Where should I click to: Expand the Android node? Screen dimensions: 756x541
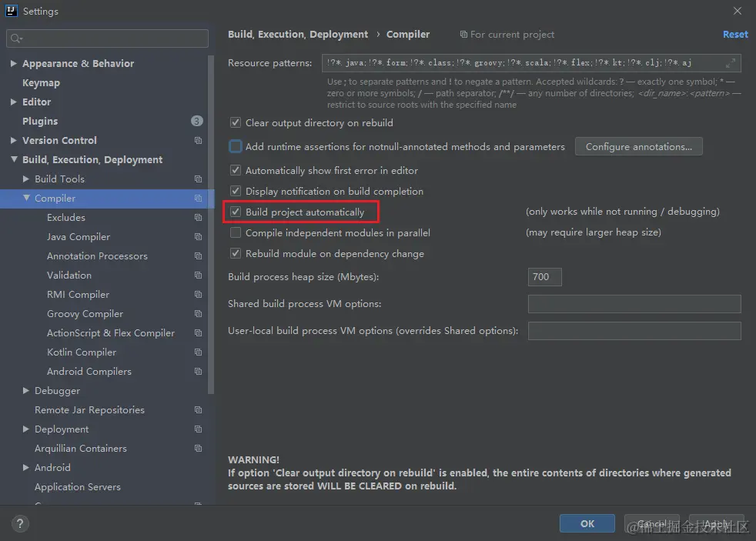pyautogui.click(x=26, y=468)
